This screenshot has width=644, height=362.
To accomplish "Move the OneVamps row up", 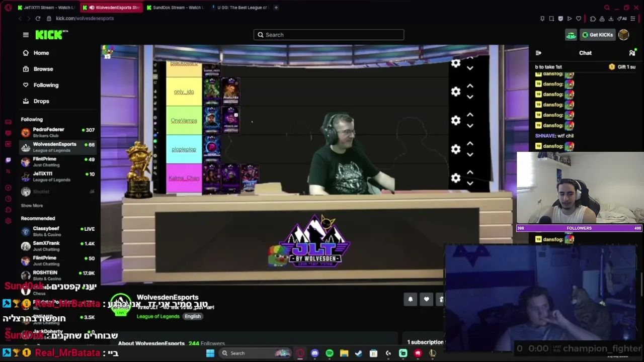I will point(470,115).
